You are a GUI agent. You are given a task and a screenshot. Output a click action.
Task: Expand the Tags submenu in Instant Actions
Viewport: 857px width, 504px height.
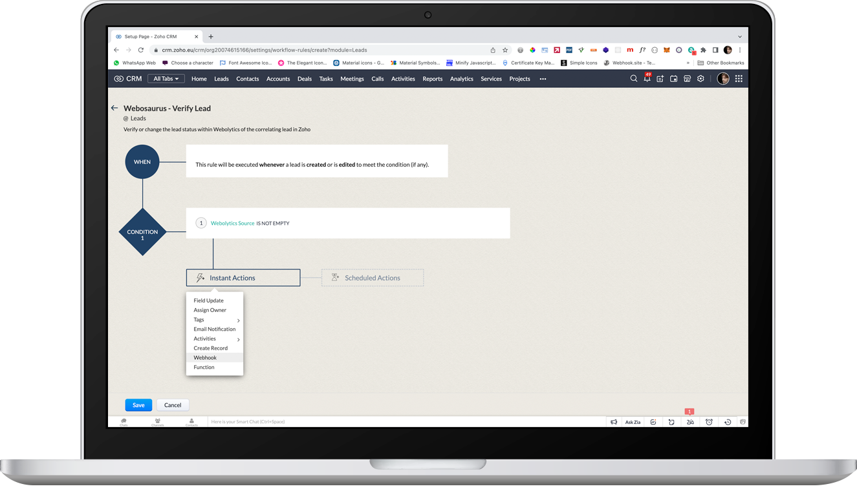click(x=214, y=319)
